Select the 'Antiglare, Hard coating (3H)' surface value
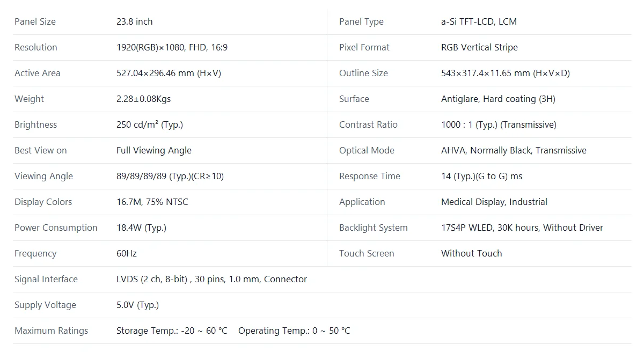This screenshot has height=352, width=644. pyautogui.click(x=498, y=99)
